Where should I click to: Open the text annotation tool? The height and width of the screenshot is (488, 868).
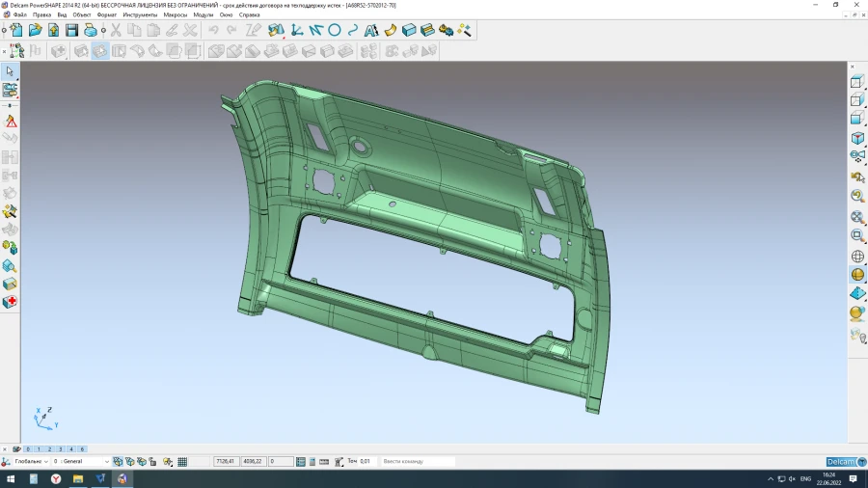coord(370,31)
